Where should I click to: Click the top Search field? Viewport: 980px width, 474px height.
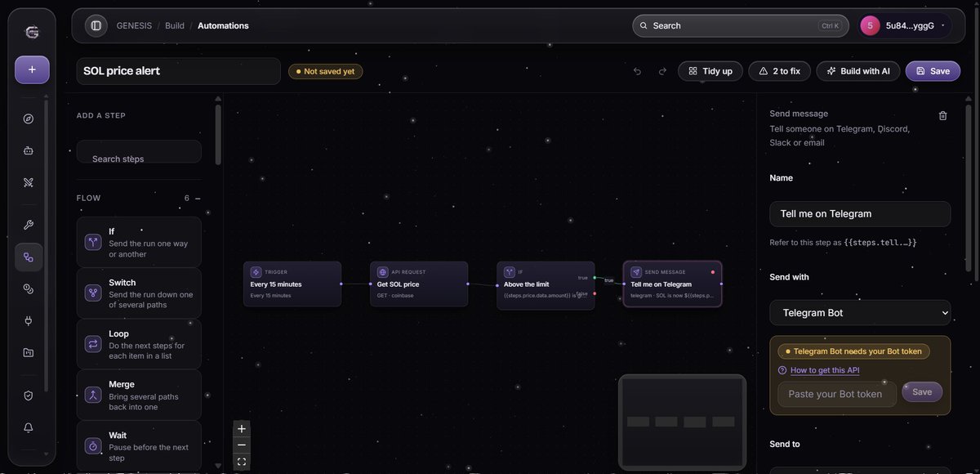coord(742,25)
